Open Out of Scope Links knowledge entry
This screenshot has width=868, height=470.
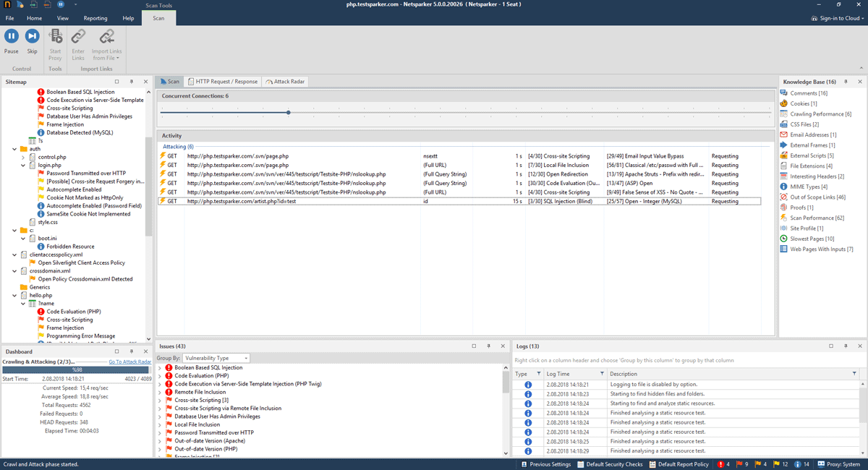click(812, 196)
